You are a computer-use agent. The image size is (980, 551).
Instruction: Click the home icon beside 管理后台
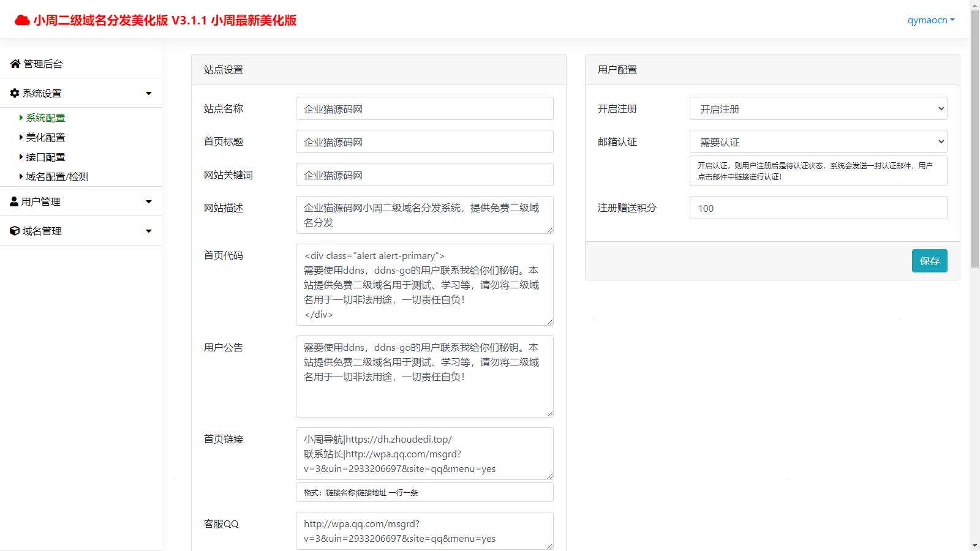(15, 64)
